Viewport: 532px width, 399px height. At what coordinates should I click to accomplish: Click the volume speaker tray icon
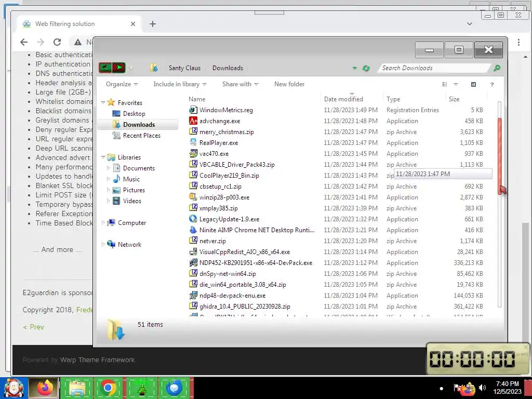click(x=482, y=388)
